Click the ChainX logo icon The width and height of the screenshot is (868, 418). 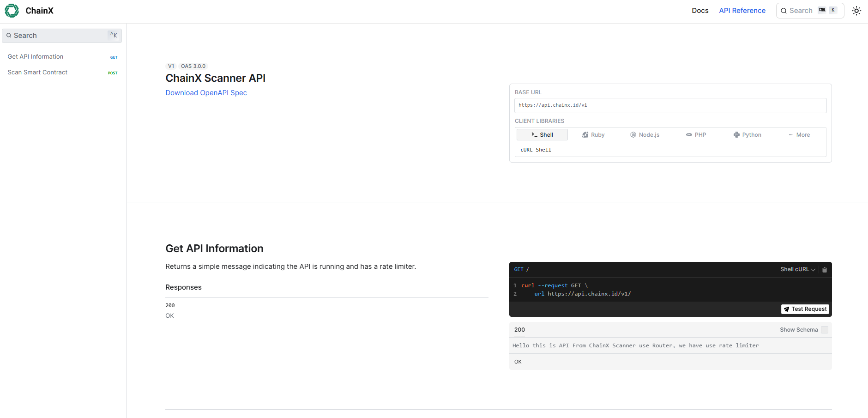coord(12,11)
